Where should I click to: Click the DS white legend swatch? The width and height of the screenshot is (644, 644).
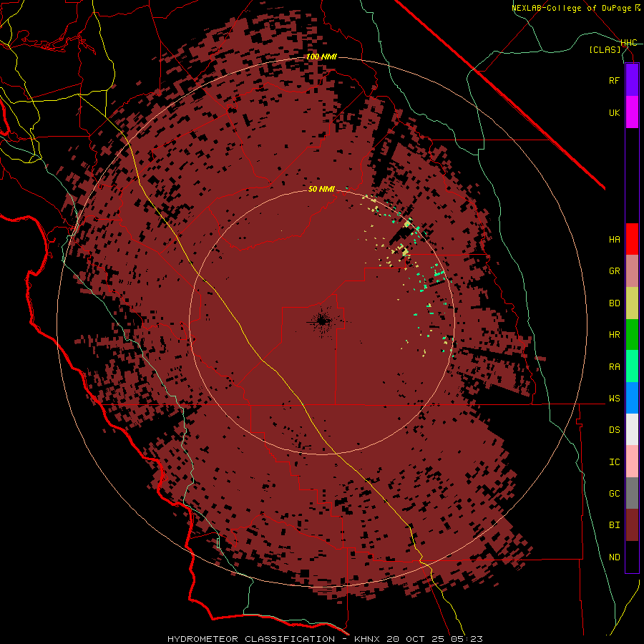pos(632,429)
